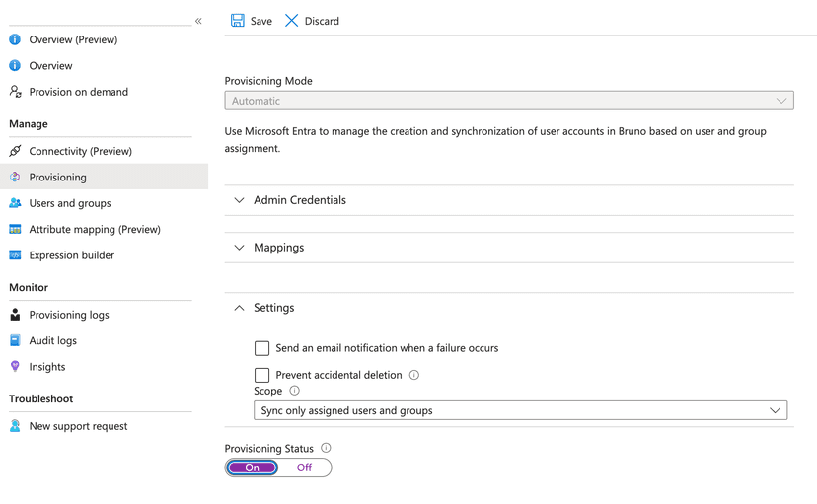The width and height of the screenshot is (817, 504).
Task: Open the Provisioning Mode dropdown
Action: coord(509,101)
